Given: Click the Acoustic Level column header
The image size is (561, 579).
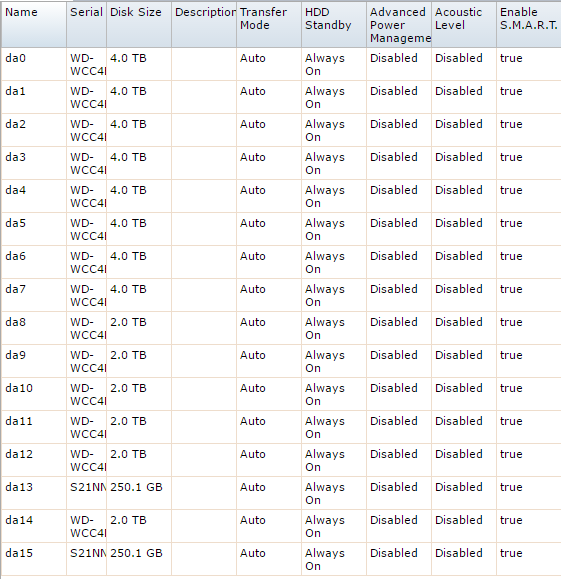Looking at the screenshot, I should coord(464,25).
